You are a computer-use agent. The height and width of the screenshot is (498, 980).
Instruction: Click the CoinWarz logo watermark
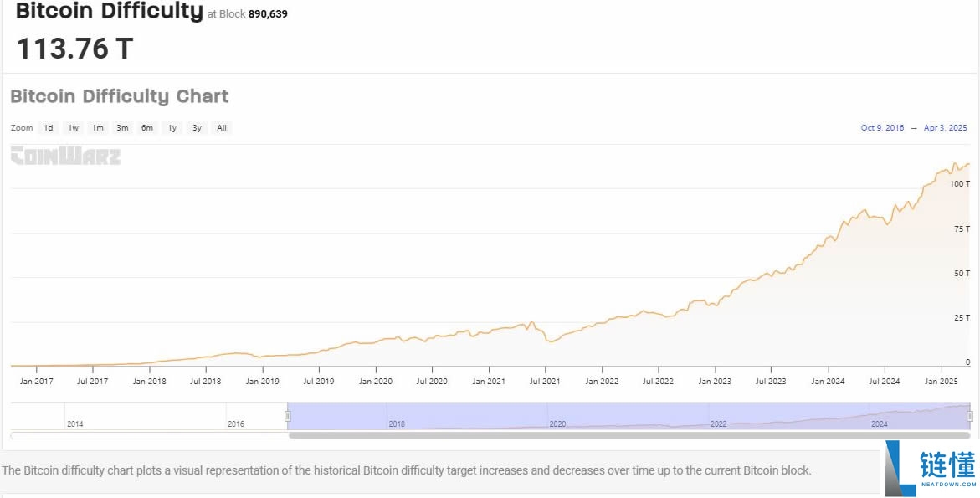[65, 156]
